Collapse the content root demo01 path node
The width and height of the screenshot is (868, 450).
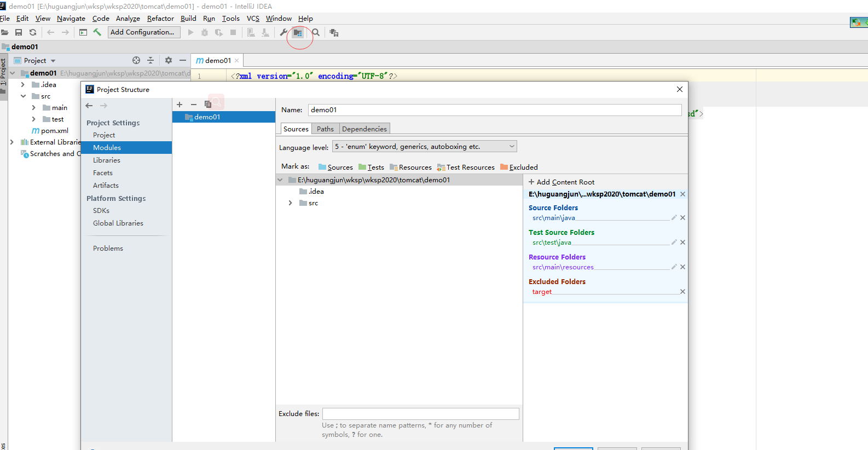280,180
